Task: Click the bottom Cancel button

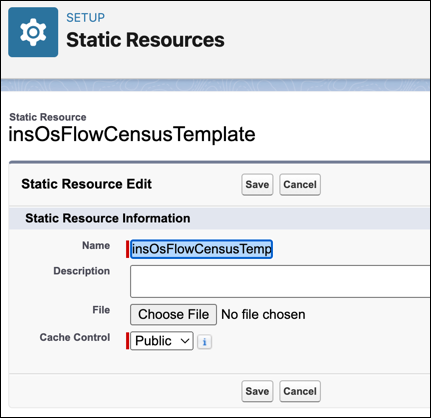Action: coord(300,391)
